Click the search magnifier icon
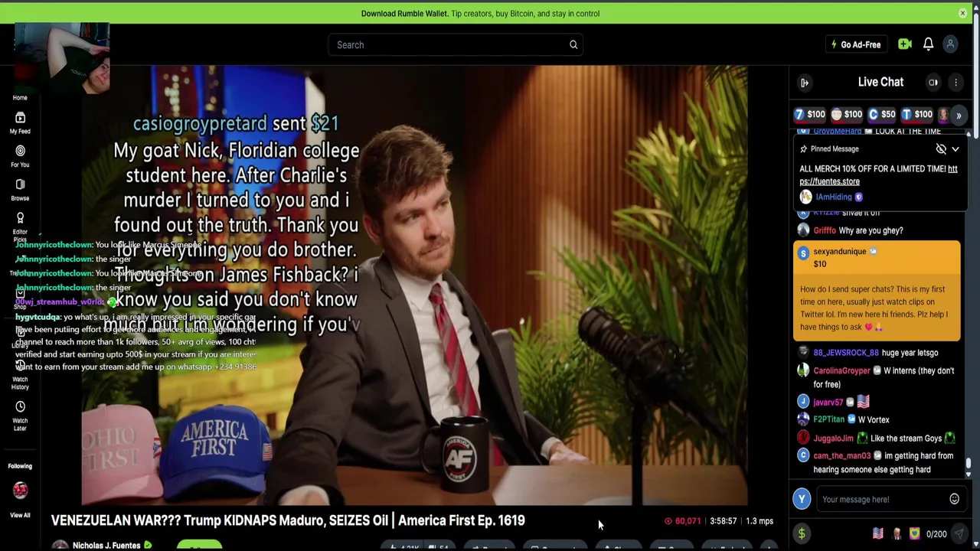Image resolution: width=980 pixels, height=551 pixels. (573, 44)
